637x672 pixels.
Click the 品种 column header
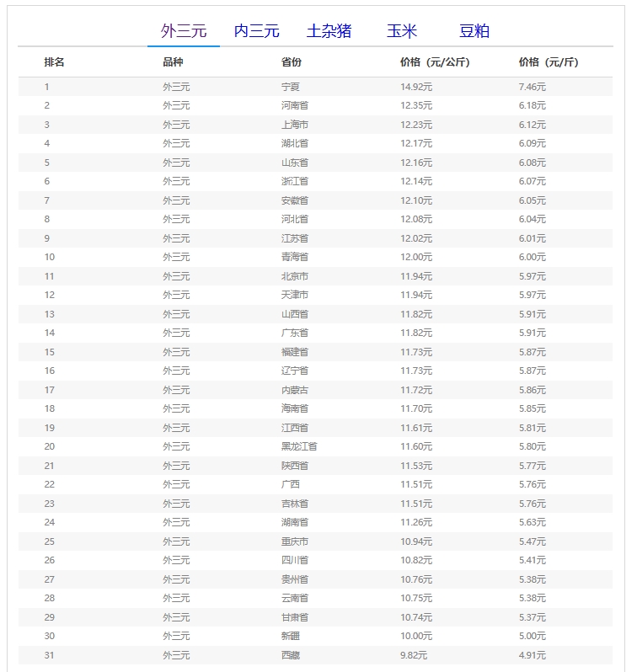pos(173,62)
